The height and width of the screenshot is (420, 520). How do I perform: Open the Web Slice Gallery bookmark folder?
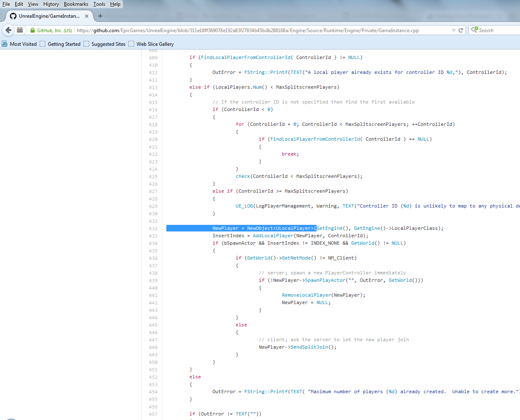(x=131, y=44)
